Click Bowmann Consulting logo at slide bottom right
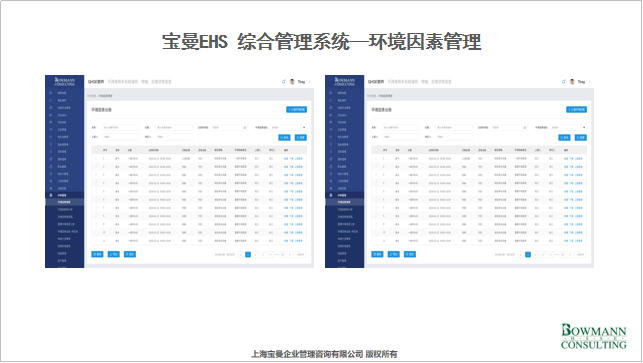643x363 pixels. 594,336
